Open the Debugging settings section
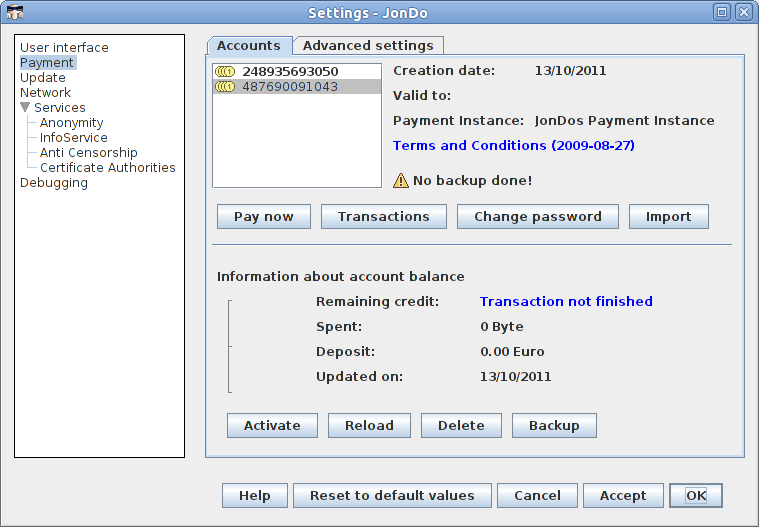759x527 pixels. click(x=54, y=183)
